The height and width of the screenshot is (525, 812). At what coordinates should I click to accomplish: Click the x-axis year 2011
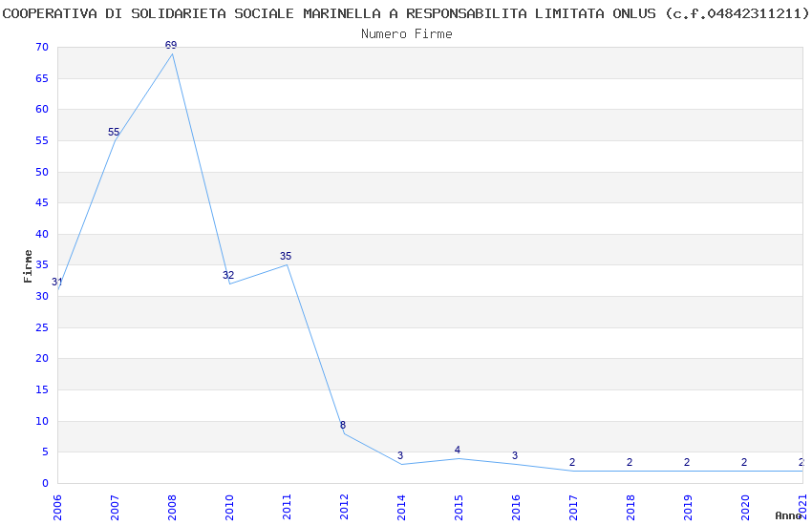point(287,507)
